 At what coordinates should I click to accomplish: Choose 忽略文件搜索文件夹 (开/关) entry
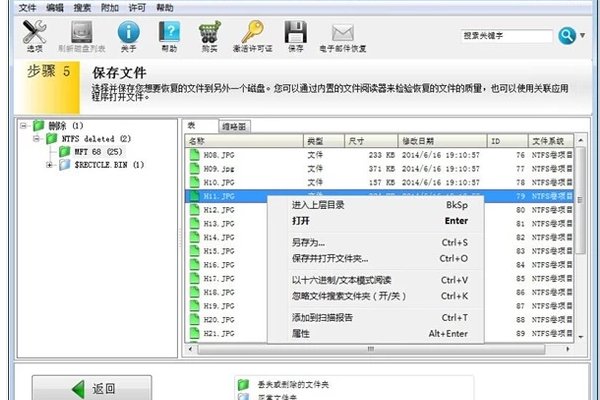pos(375,296)
